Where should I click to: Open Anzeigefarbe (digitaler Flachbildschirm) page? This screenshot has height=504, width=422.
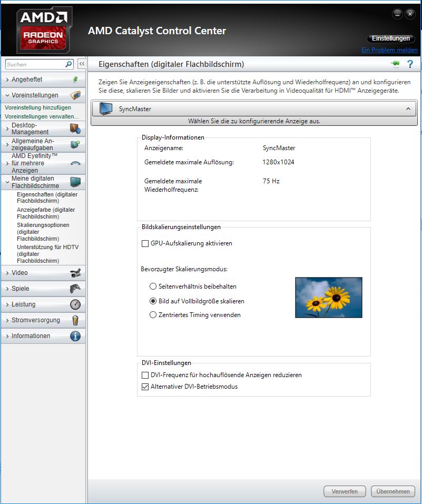coord(46,213)
